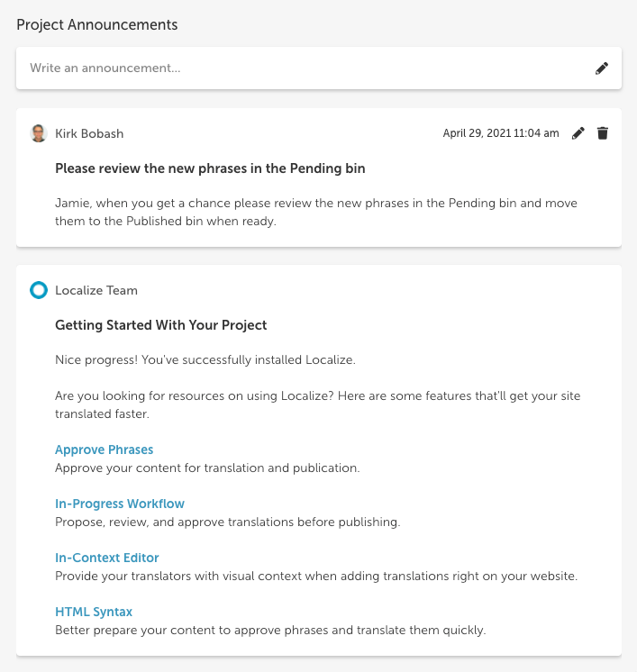Edit Kirk Bobash's announcement with the pencil icon
Image resolution: width=637 pixels, height=672 pixels.
[578, 133]
